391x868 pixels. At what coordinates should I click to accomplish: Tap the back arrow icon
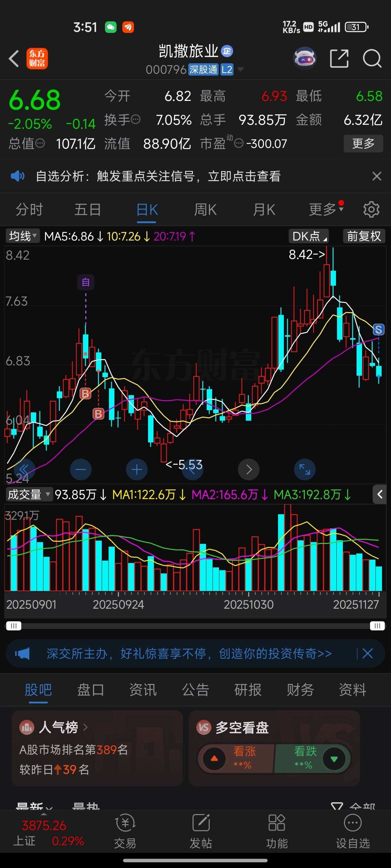click(14, 59)
